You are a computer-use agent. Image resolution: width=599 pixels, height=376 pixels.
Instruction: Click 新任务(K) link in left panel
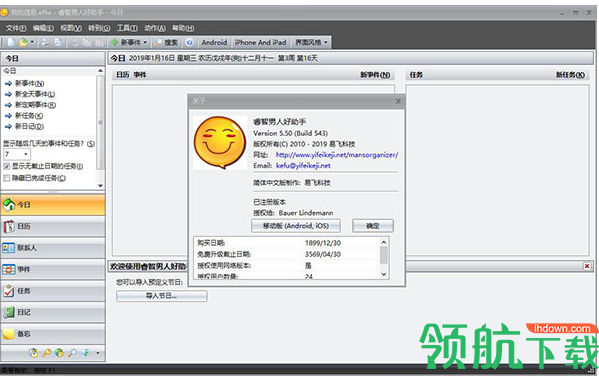(x=29, y=115)
